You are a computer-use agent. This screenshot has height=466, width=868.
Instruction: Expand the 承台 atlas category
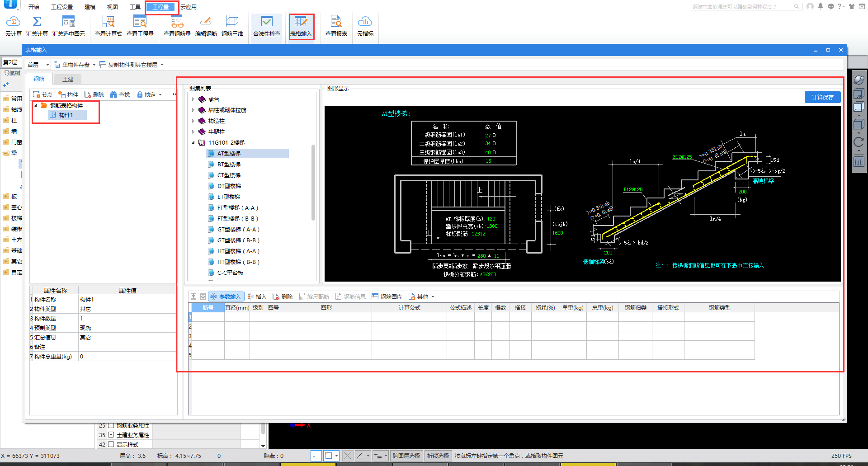click(x=193, y=99)
